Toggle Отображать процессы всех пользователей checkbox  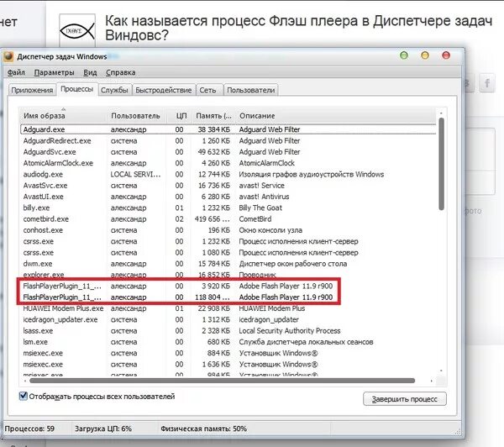[x=24, y=396]
